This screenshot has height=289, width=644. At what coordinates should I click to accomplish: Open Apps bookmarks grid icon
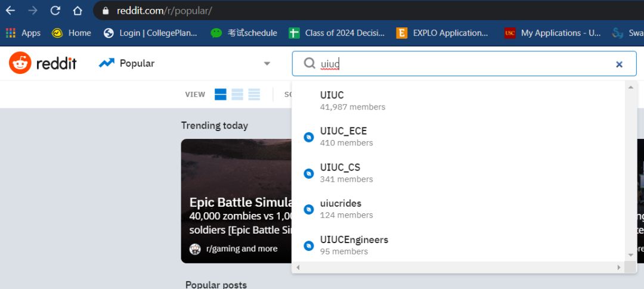11,33
